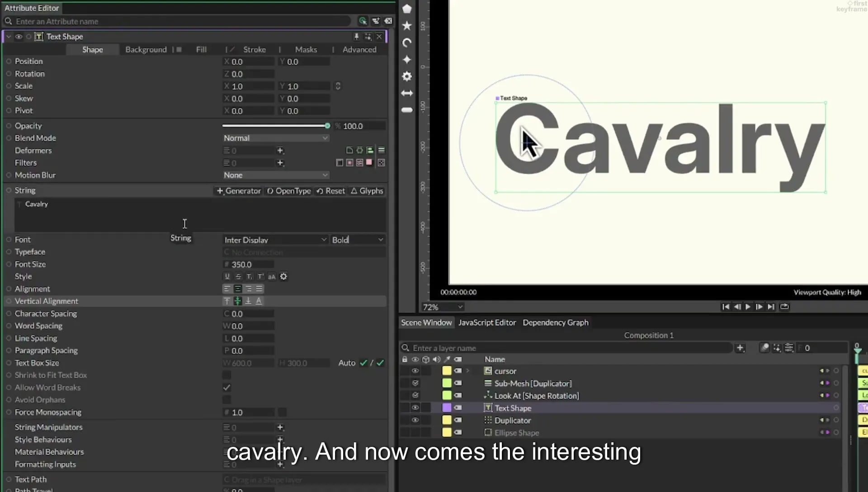Click underline style icon
Screen dimensions: 868x492
pyautogui.click(x=227, y=276)
